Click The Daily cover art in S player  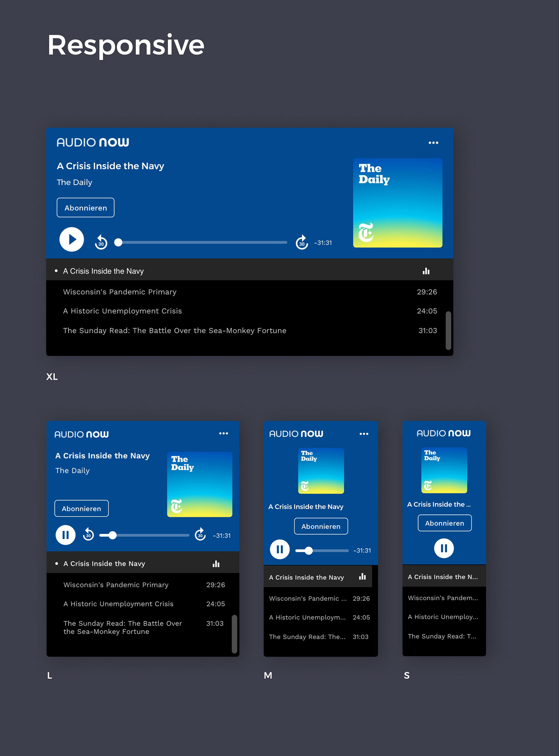[x=444, y=470]
